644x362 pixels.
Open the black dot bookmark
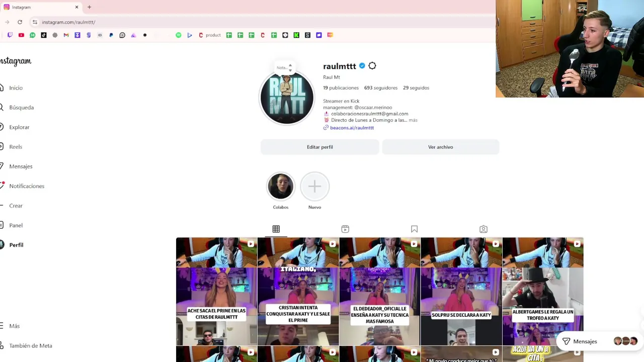point(145,35)
